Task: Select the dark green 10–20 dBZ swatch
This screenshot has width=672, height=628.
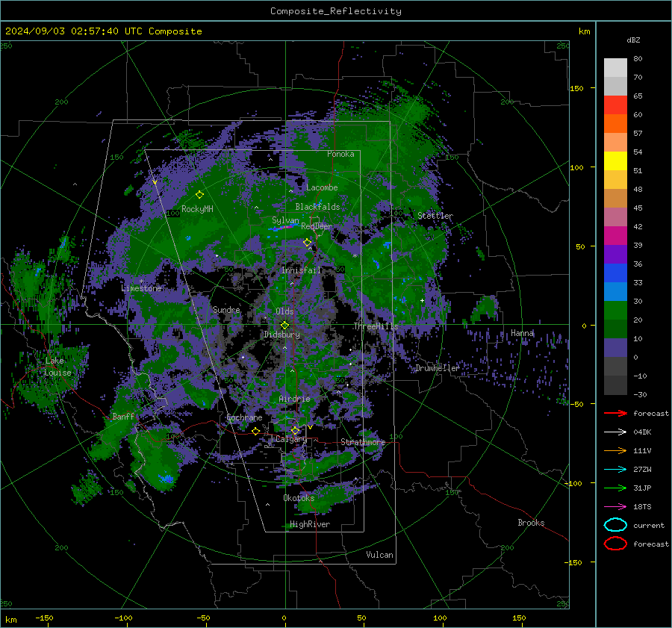Action: pos(615,329)
